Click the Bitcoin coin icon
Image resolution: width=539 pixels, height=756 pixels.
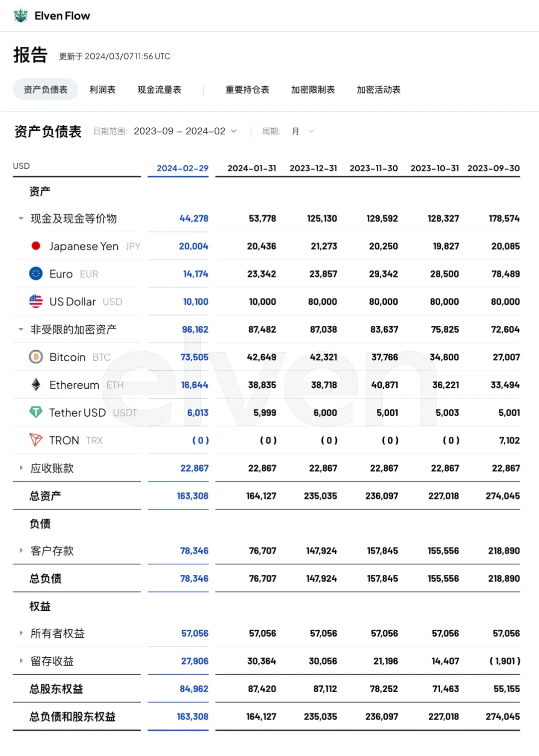[36, 357]
